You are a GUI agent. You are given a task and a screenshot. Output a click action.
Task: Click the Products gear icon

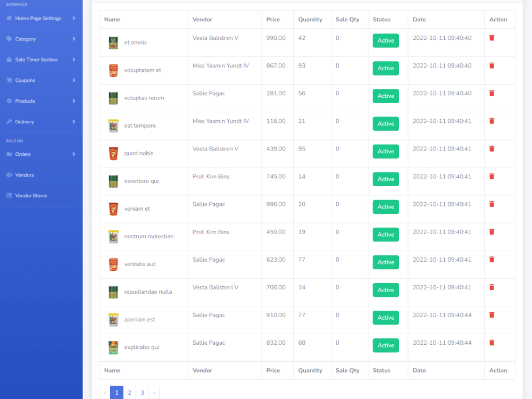(x=9, y=101)
